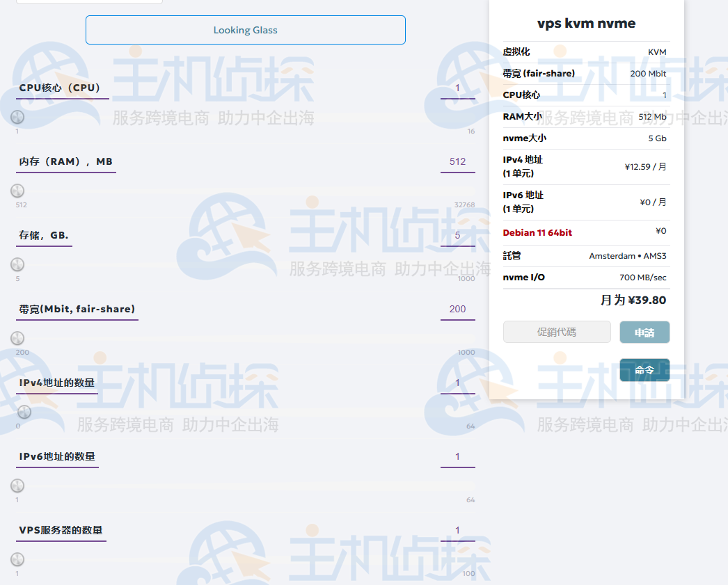This screenshot has height=585, width=728.
Task: Focus the IPv6 address quantity field
Action: [457, 456]
